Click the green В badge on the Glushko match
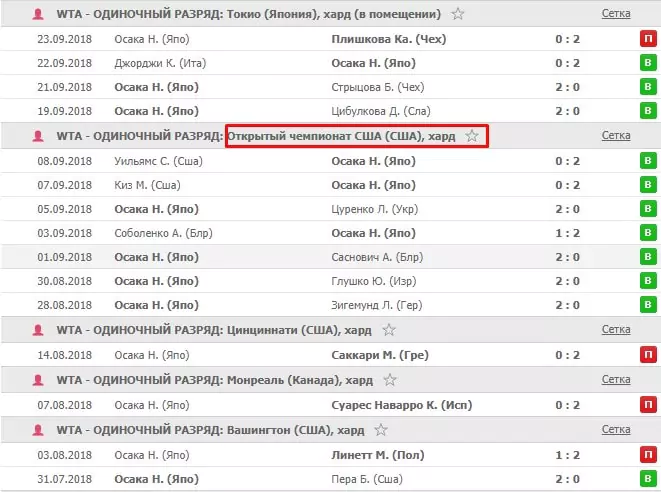The image size is (661, 492). (648, 281)
